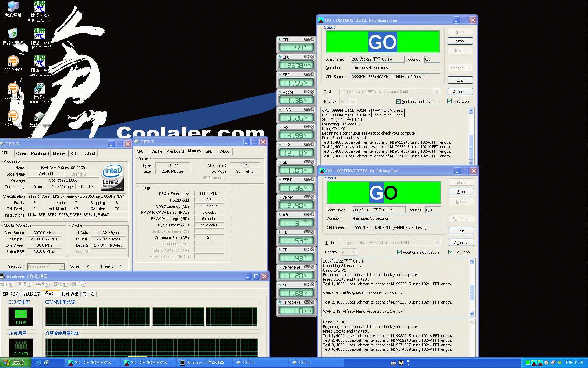
Task: Click down arrow of upper ORTHOS log scrollbar
Action: [471, 163]
